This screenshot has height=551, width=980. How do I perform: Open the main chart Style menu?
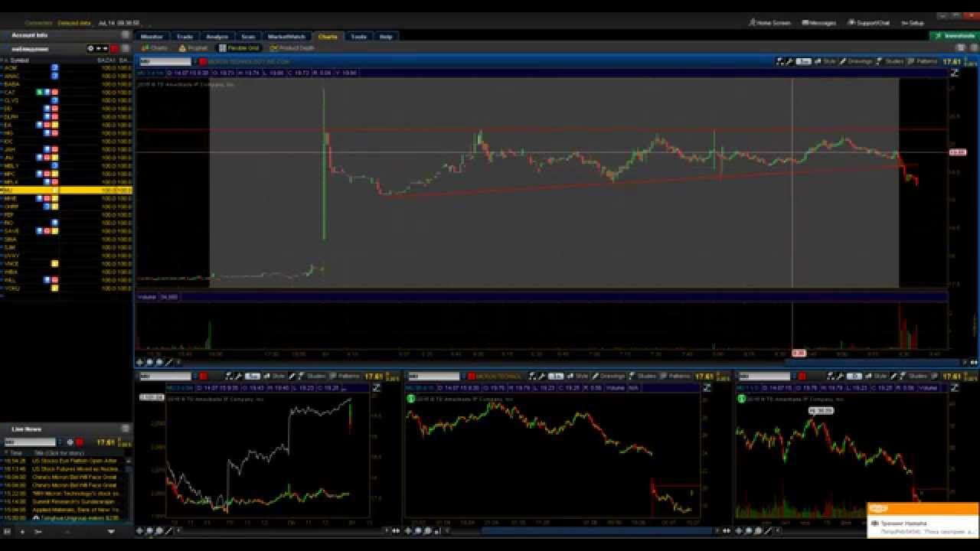(826, 61)
